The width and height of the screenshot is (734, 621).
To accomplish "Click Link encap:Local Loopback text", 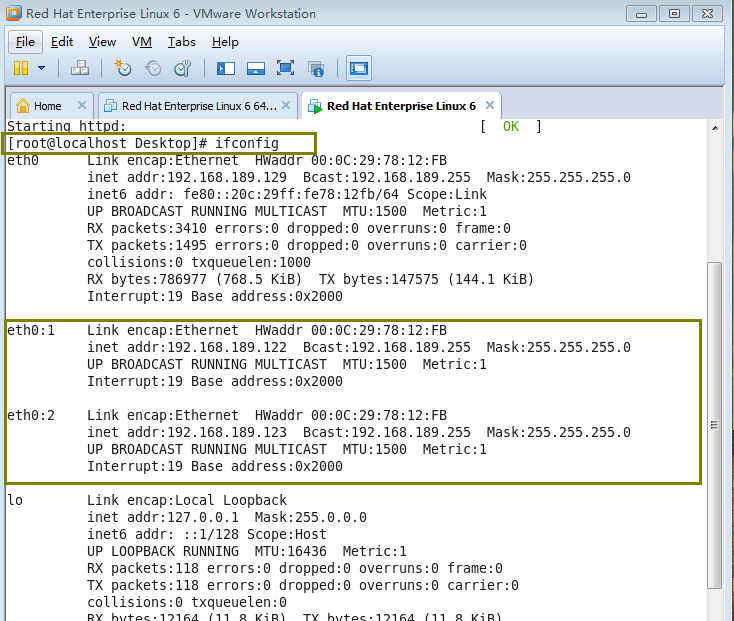I will [x=187, y=500].
